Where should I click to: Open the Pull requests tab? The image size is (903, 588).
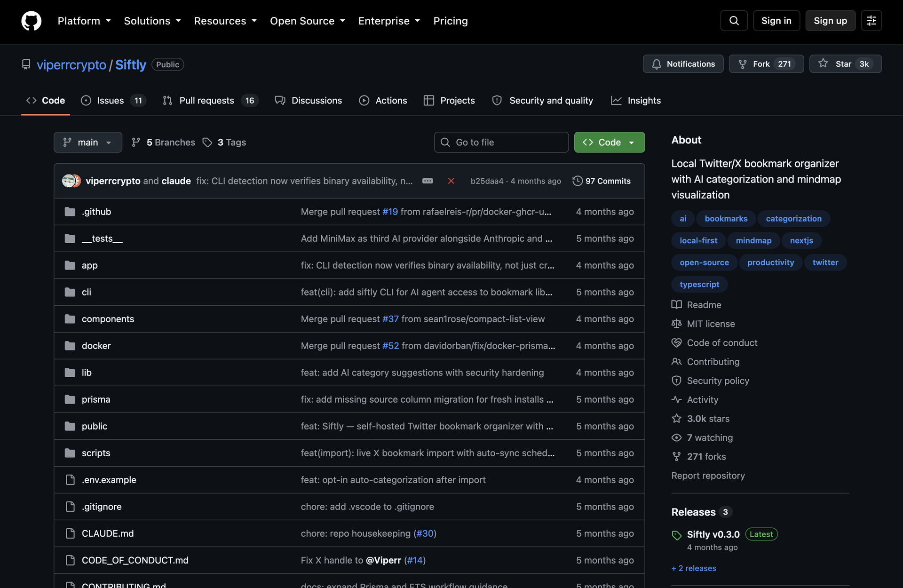210,101
